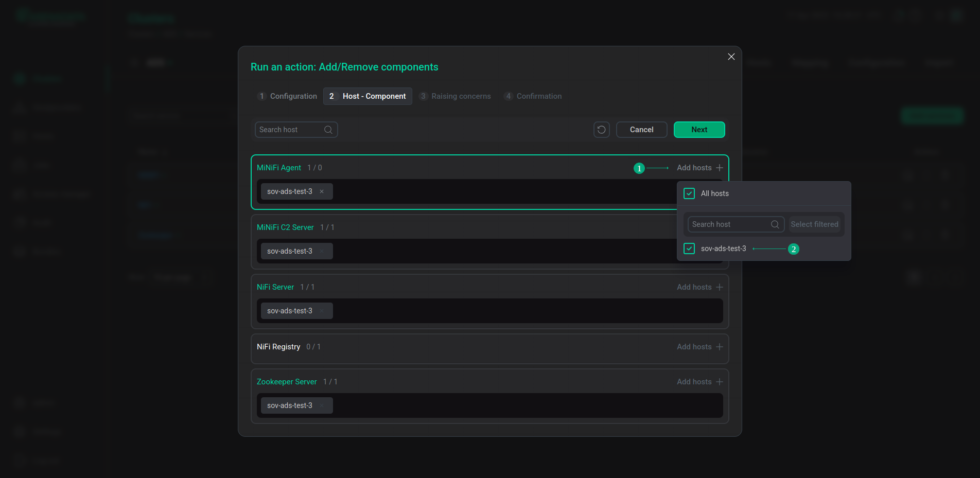Click the Zookeeper Server component title
Viewport: 980px width, 478px height.
click(x=287, y=382)
